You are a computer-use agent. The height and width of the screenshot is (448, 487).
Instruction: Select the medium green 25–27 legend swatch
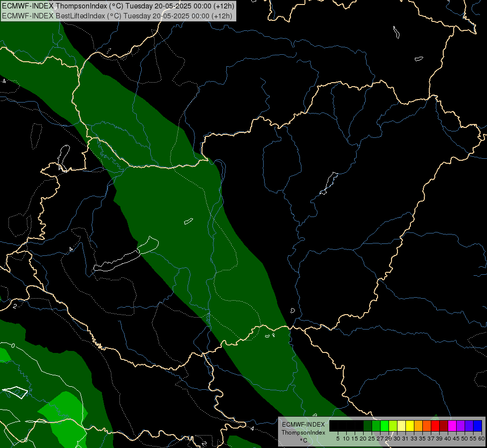pos(376,426)
